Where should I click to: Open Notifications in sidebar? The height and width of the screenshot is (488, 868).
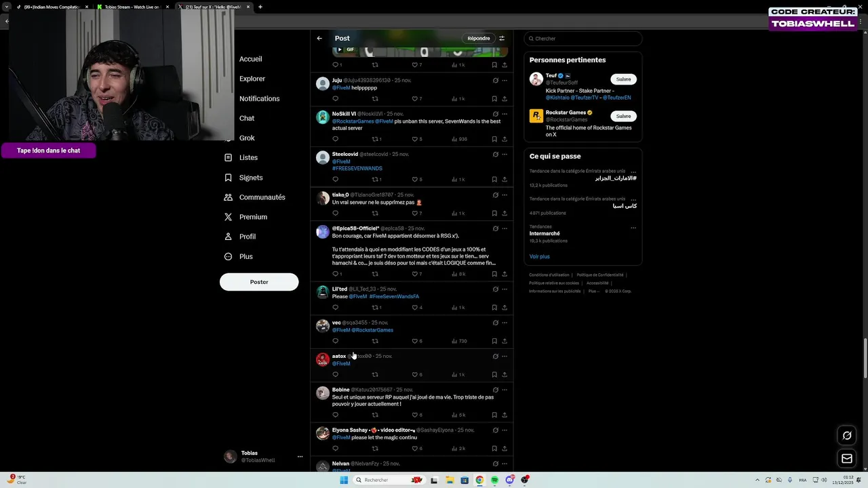[259, 99]
